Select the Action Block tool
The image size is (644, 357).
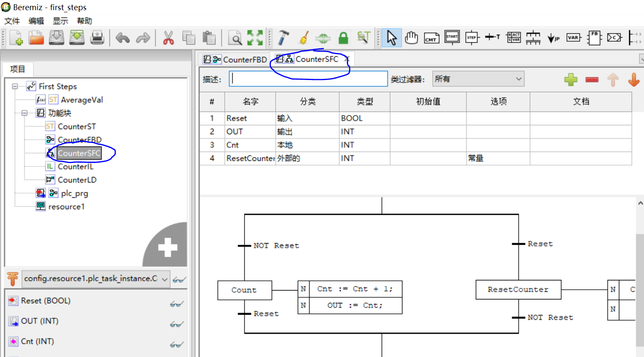tap(513, 37)
